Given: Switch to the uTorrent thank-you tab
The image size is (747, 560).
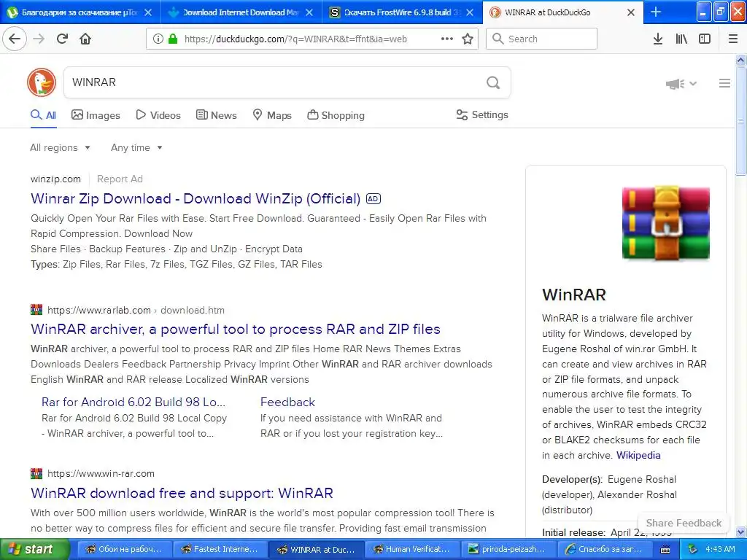Looking at the screenshot, I should [80, 12].
